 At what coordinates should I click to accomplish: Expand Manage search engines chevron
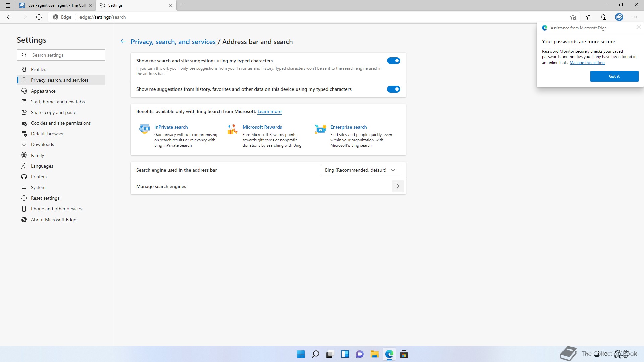(398, 186)
